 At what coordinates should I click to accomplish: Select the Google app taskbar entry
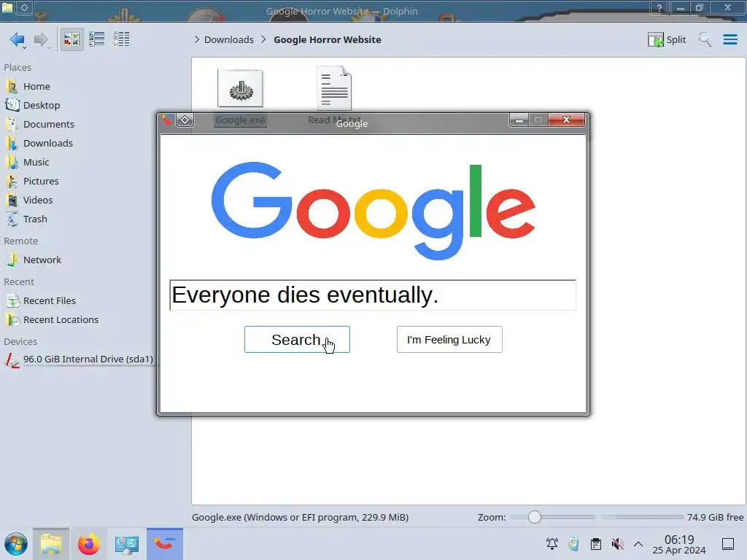tap(165, 544)
